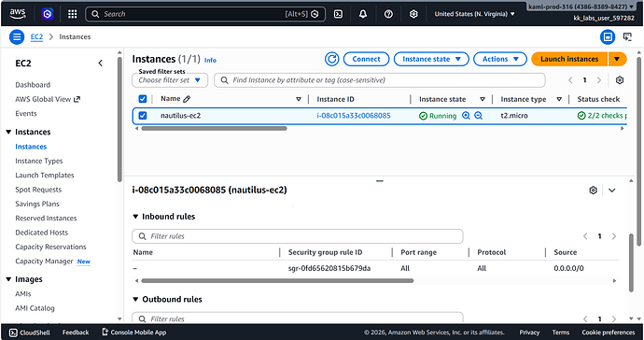Viewport: 644px width, 340px height.
Task: Click the Connect button
Action: pos(366,59)
